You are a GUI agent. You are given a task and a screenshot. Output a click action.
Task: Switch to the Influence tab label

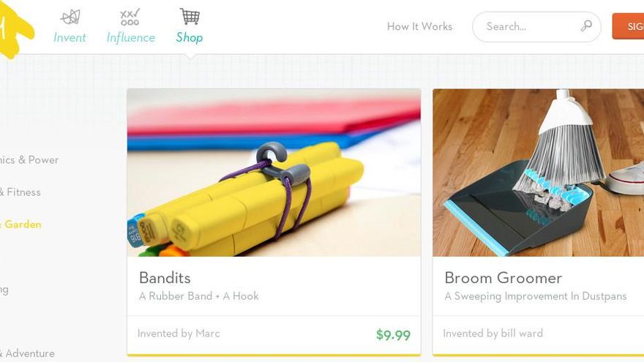(130, 38)
